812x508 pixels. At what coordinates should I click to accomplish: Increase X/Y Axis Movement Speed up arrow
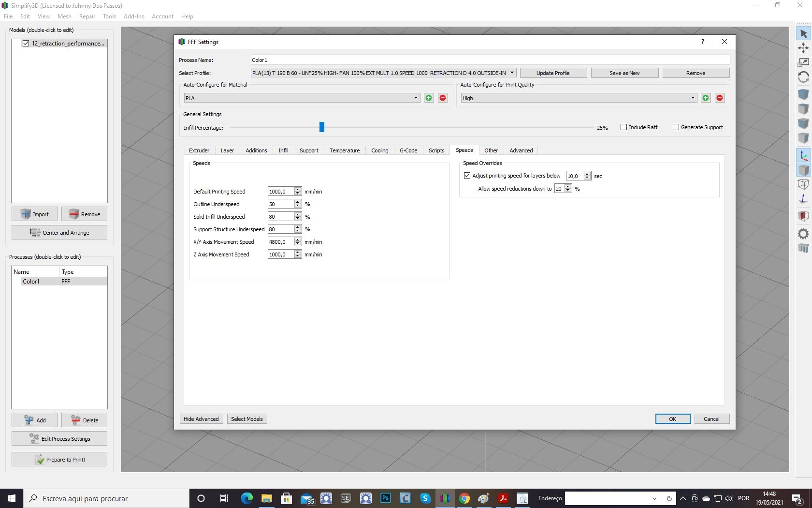(298, 239)
